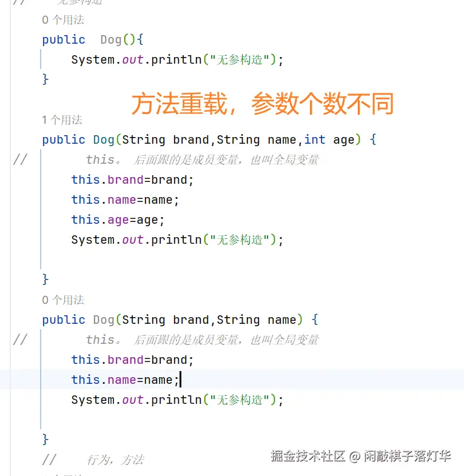Open the '1 个用法' usage hint

point(62,120)
